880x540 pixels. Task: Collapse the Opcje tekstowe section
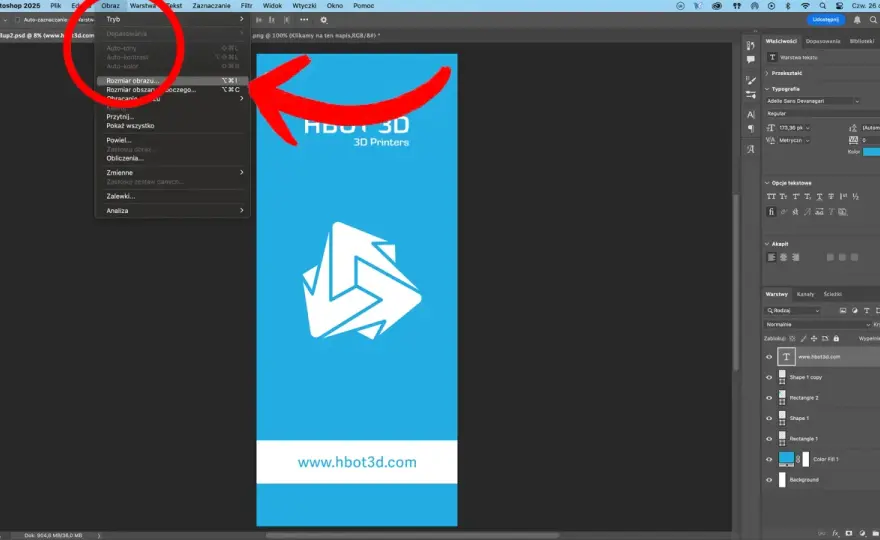(x=767, y=183)
